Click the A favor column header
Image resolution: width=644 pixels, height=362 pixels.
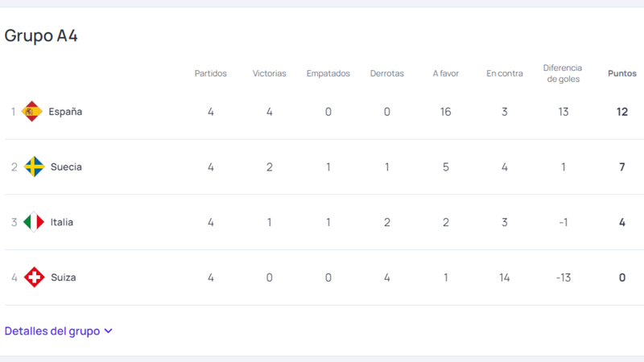(x=446, y=73)
